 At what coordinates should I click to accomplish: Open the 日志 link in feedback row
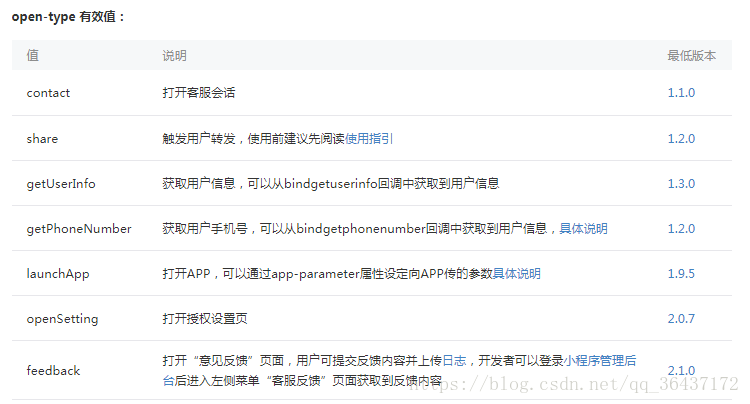(454, 360)
